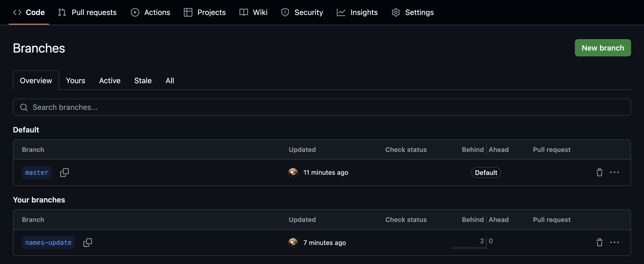Click the avatar beside 7 minutes ago
Viewport: 644px width, 264px height.
(293, 242)
